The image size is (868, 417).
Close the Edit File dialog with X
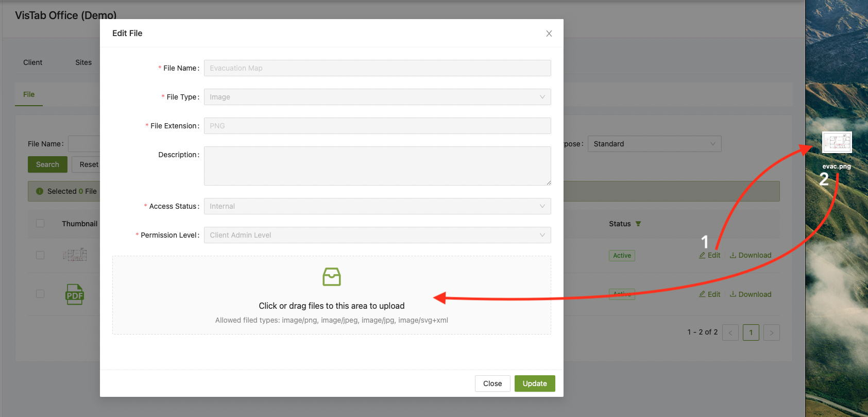coord(549,34)
